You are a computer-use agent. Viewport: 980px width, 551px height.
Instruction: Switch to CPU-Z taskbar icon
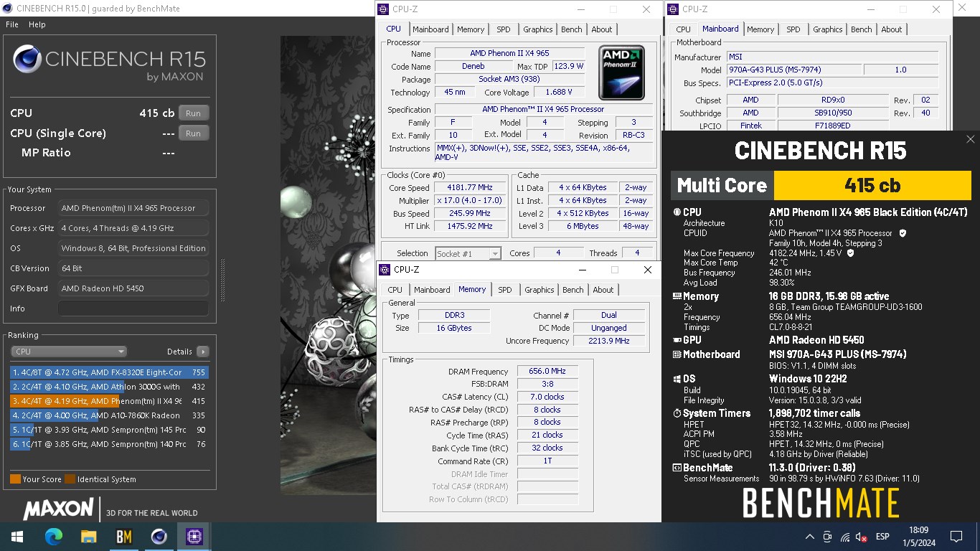[x=194, y=537]
